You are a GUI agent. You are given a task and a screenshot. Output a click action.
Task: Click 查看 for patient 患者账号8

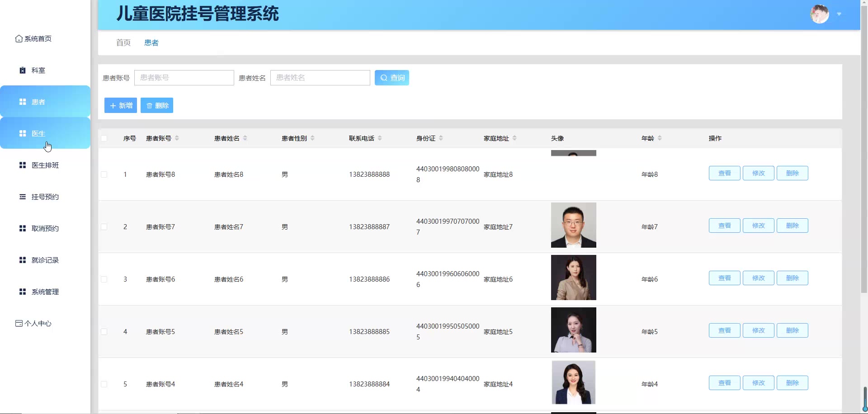coord(724,173)
